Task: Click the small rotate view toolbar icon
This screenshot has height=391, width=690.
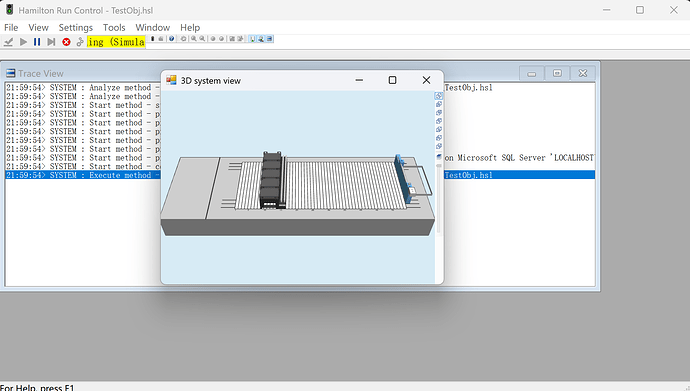Action: tap(184, 39)
